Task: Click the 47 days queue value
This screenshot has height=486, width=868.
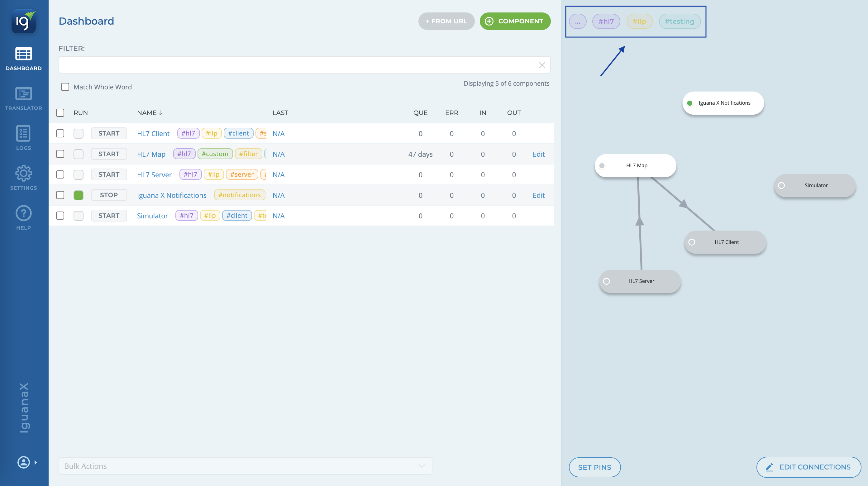Action: click(421, 154)
